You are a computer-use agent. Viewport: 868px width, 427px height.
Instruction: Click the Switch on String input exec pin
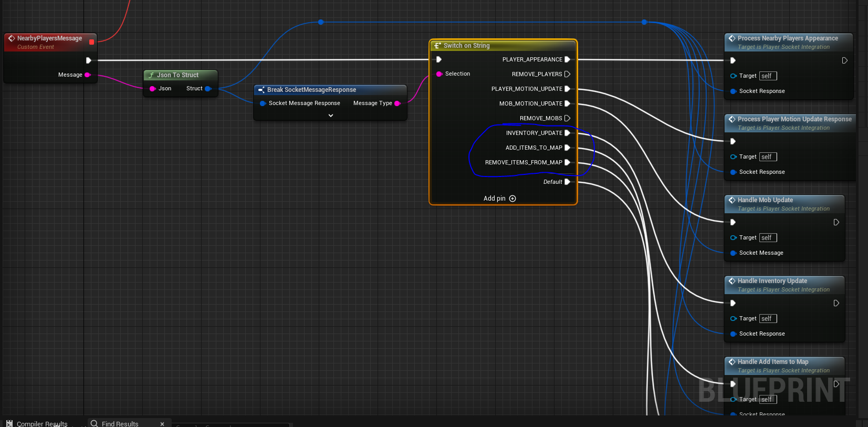tap(439, 59)
